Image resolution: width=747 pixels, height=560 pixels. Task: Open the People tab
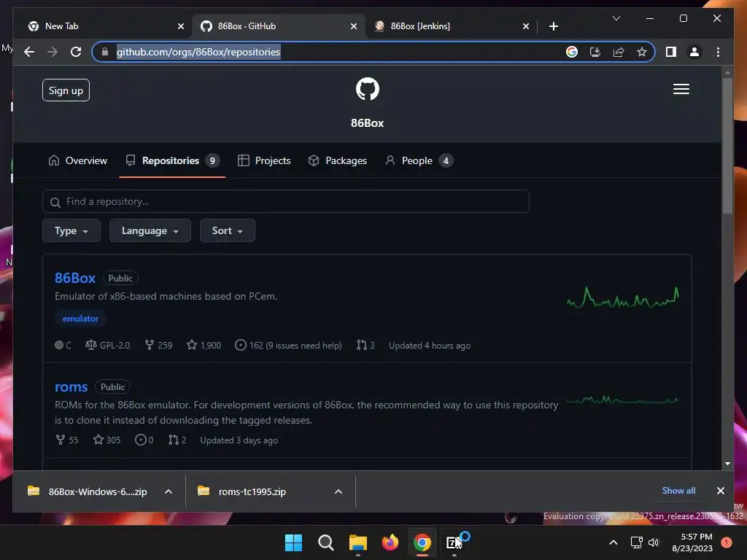419,160
